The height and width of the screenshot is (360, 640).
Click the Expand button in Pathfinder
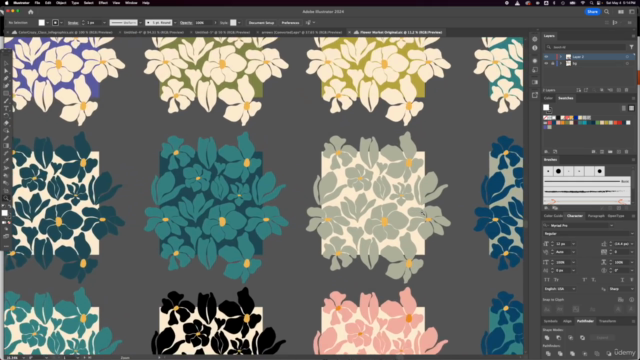[602, 338]
